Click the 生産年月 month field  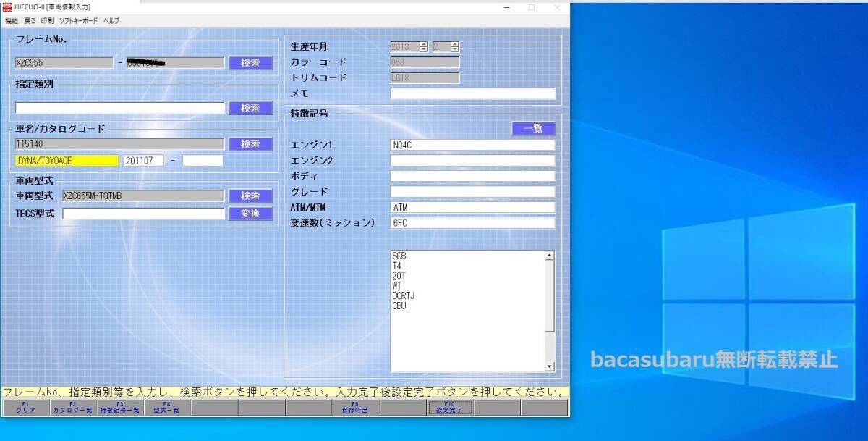click(x=441, y=46)
